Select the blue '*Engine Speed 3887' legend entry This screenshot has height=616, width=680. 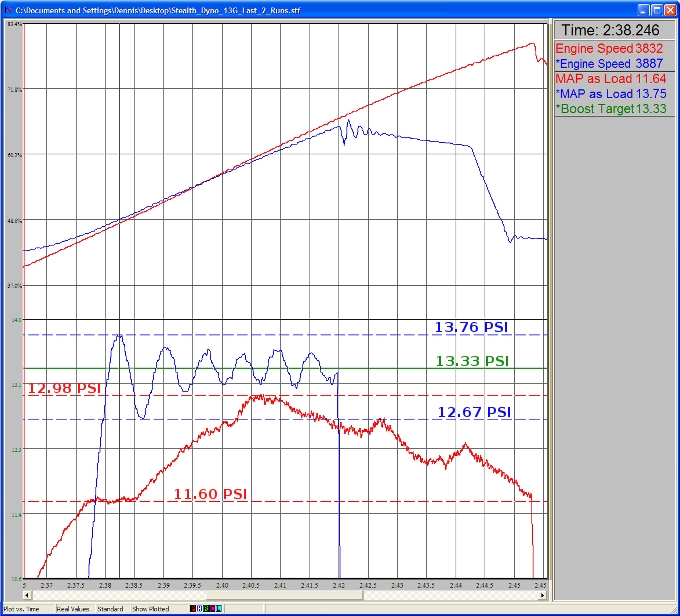click(609, 63)
